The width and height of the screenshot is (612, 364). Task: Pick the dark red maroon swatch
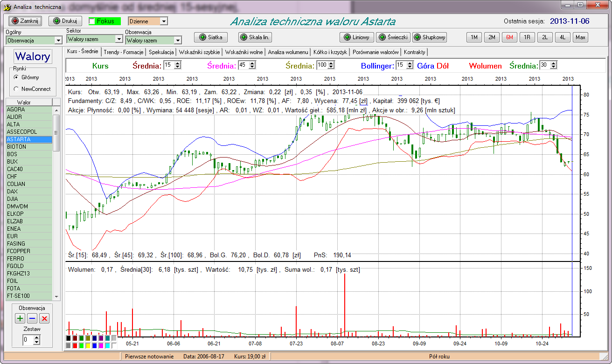click(x=75, y=338)
